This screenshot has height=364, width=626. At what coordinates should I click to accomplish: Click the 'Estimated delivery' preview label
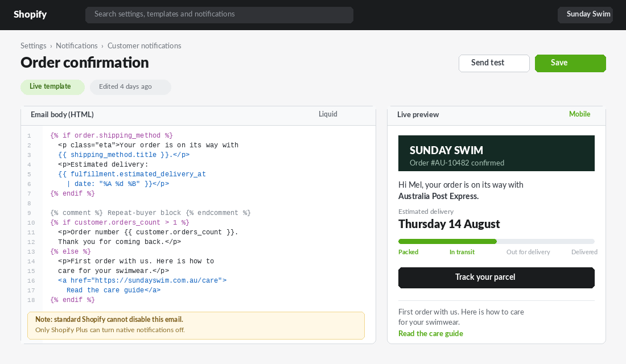(x=426, y=212)
